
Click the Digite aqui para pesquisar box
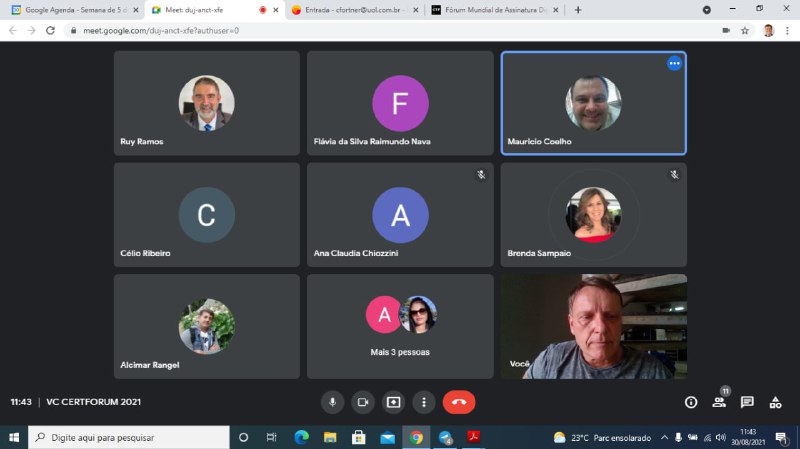pos(129,437)
